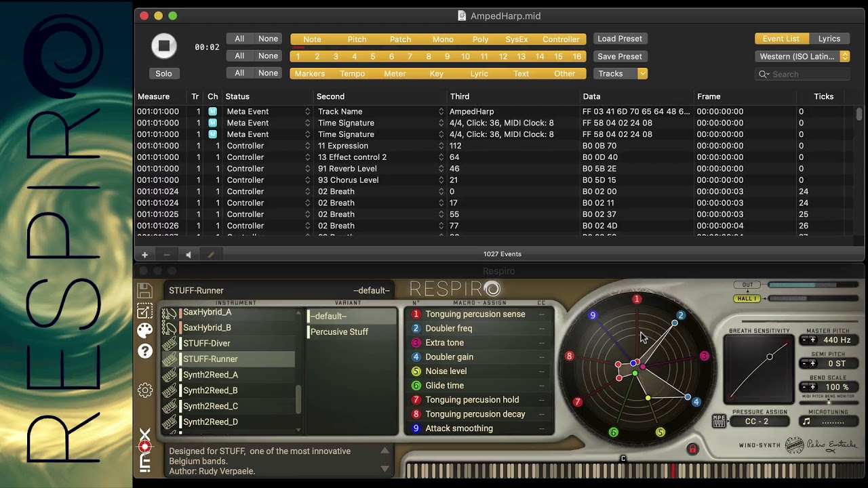
Task: Click the red number 8 marker on radar
Action: 569,356
